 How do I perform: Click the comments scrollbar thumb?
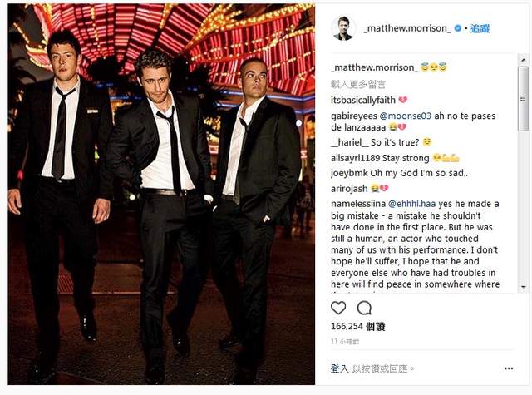tap(523, 98)
